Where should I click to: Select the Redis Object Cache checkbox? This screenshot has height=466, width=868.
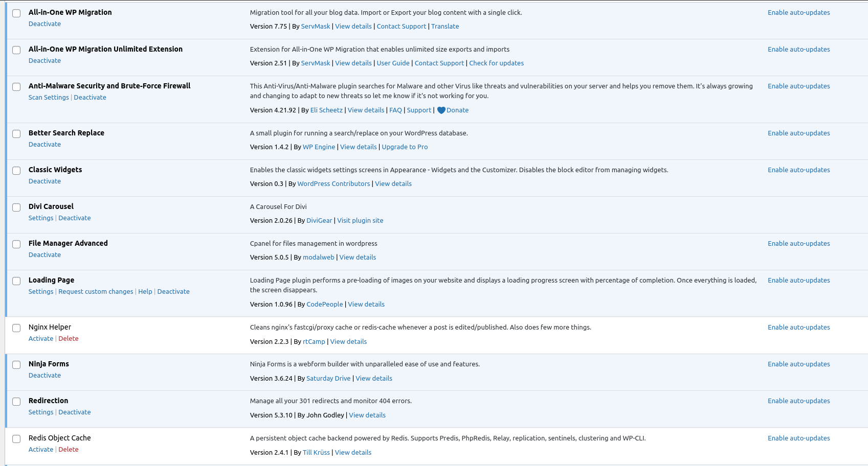pyautogui.click(x=16, y=439)
